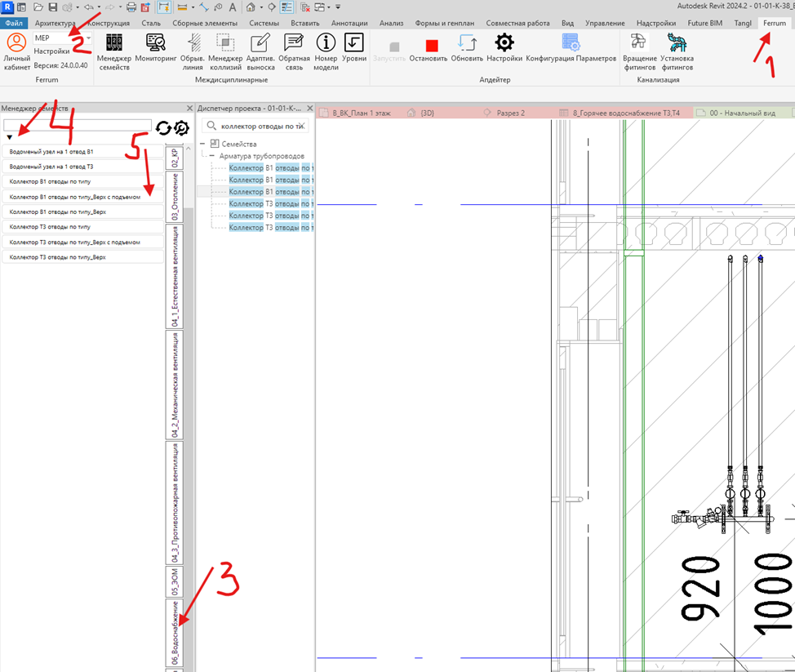The height and width of the screenshot is (672, 795).
Task: Open the Уровни tool
Action: (x=354, y=47)
